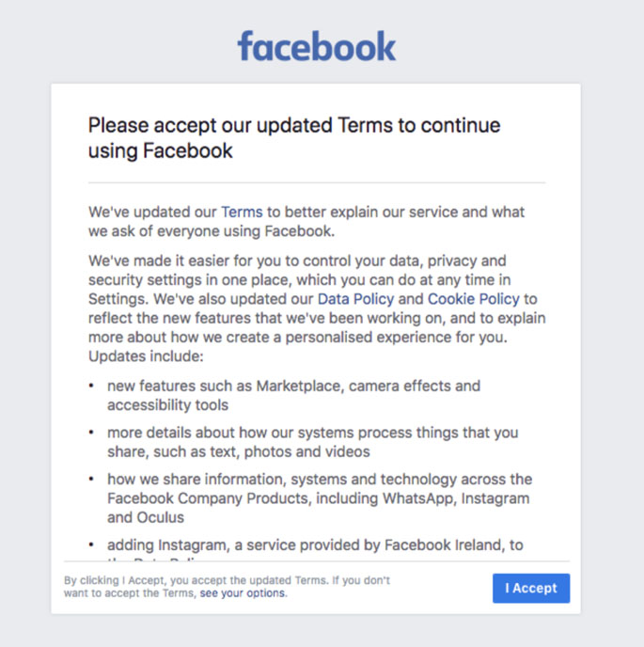Click the "see your options" link
This screenshot has width=644, height=647.
(243, 593)
